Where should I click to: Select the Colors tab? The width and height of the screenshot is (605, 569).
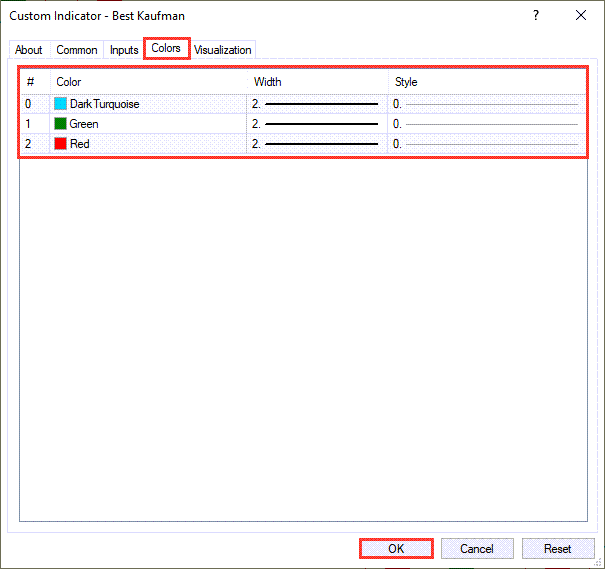(x=166, y=48)
